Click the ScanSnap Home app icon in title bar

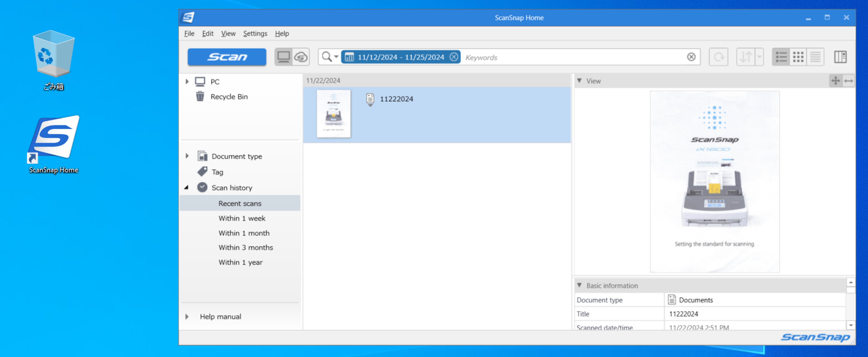(x=188, y=17)
